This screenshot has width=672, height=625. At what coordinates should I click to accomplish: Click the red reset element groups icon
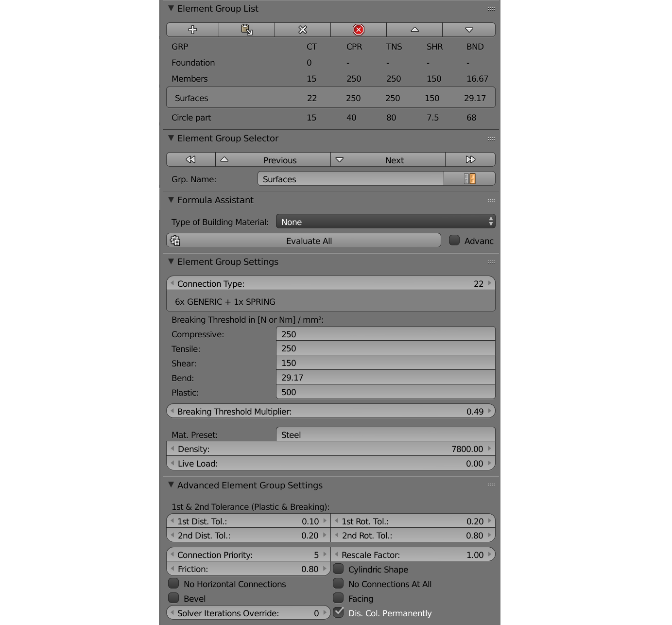(x=359, y=30)
